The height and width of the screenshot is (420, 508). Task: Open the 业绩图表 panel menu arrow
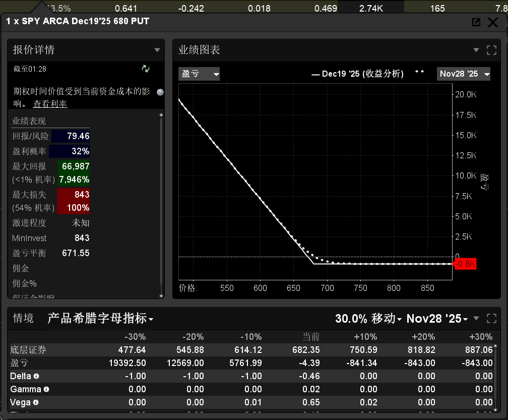pyautogui.click(x=476, y=50)
